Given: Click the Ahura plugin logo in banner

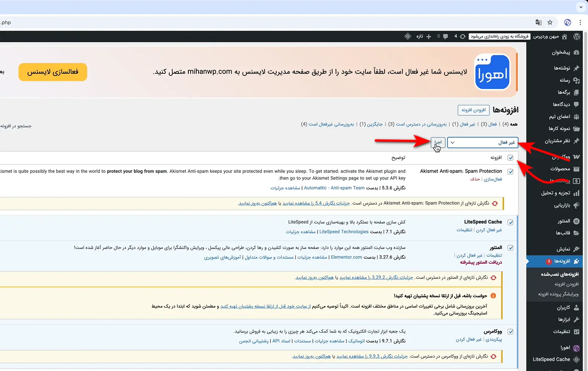Looking at the screenshot, I should [x=492, y=72].
